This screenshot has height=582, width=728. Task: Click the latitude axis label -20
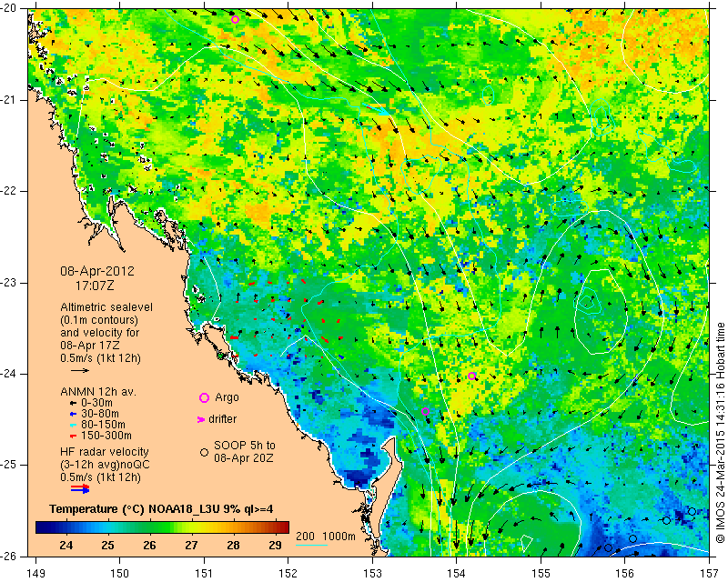tap(9, 8)
